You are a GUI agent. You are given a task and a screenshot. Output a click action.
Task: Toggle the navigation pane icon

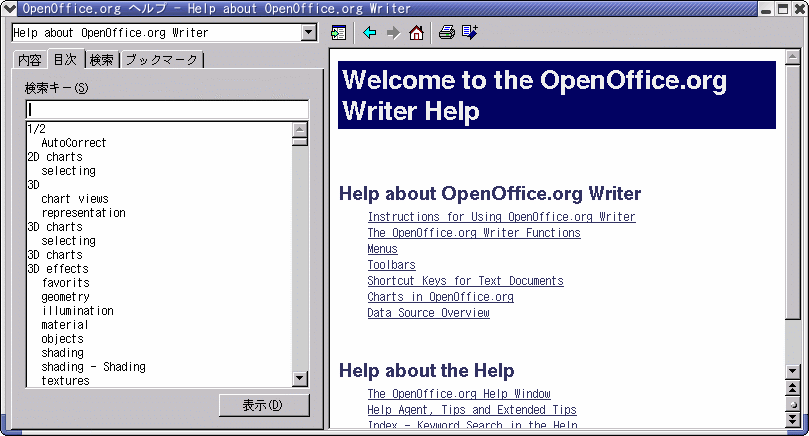(338, 33)
